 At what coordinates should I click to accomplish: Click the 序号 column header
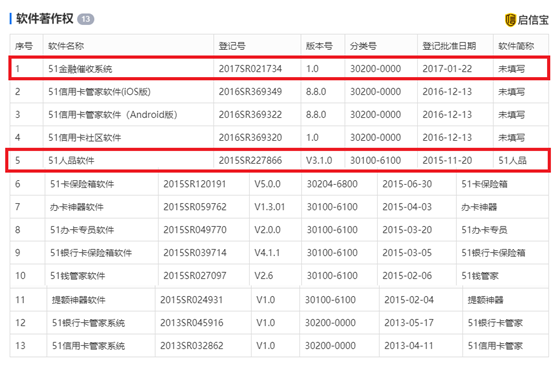24,46
